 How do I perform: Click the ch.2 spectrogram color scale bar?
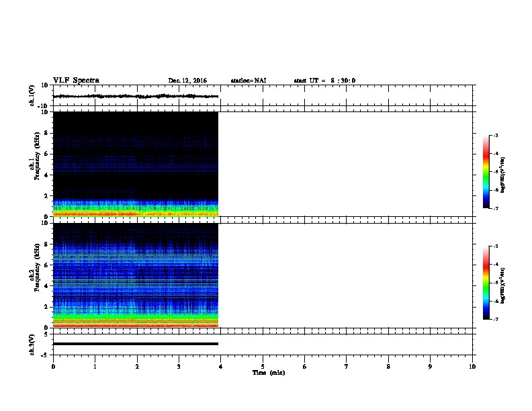(486, 283)
